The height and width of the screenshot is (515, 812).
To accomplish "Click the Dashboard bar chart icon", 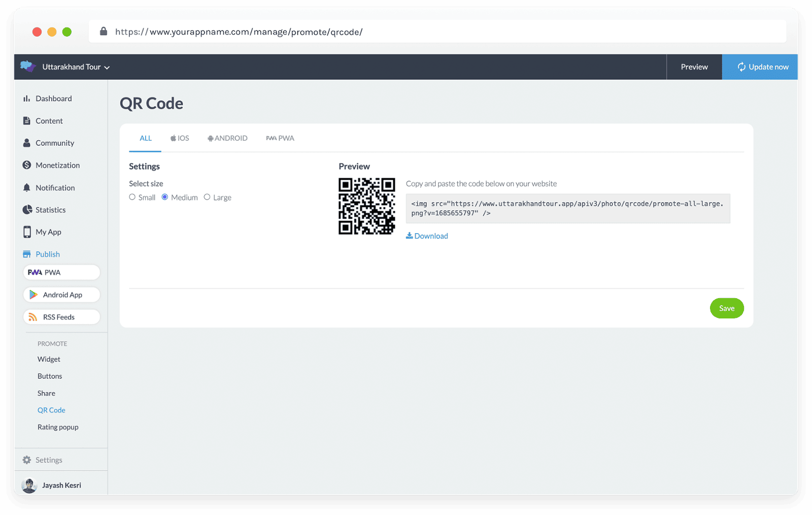I will coord(26,99).
